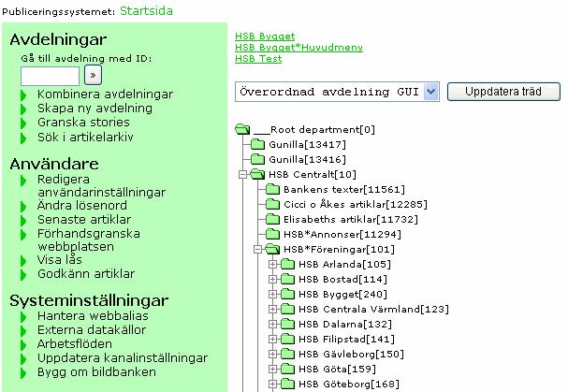This screenshot has height=392, width=568.
Task: Collapse the HSB Centralt[10] tree node
Action: tap(242, 175)
